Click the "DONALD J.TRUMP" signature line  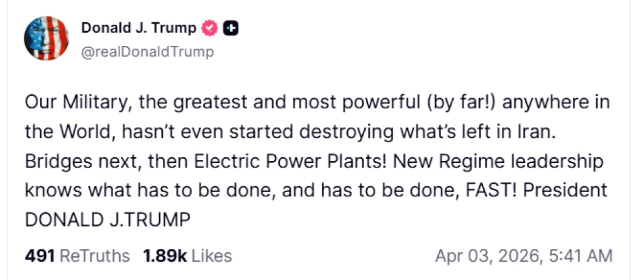107,220
